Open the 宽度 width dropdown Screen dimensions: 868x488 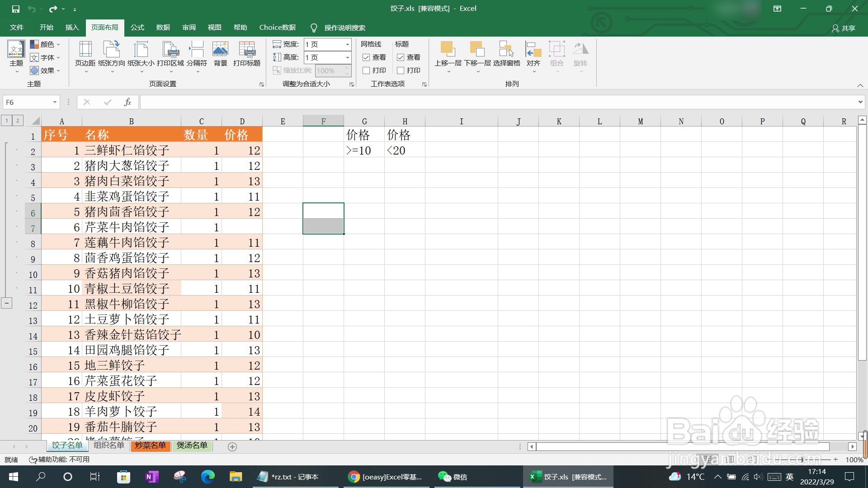[x=348, y=44]
